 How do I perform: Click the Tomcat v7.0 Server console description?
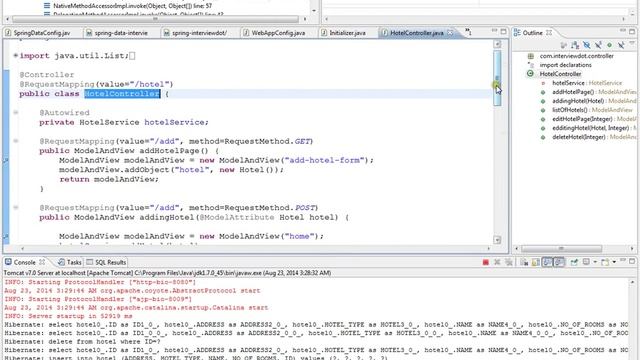pyautogui.click(x=167, y=273)
